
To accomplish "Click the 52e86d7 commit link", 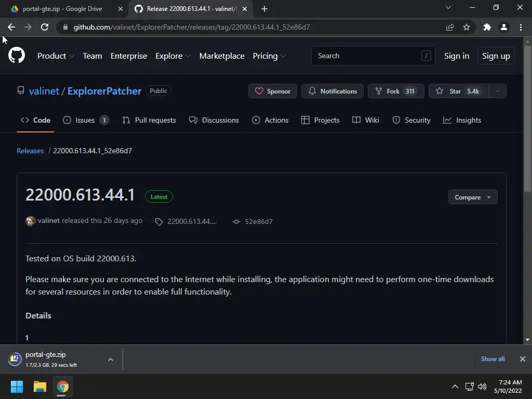I will pos(259,221).
